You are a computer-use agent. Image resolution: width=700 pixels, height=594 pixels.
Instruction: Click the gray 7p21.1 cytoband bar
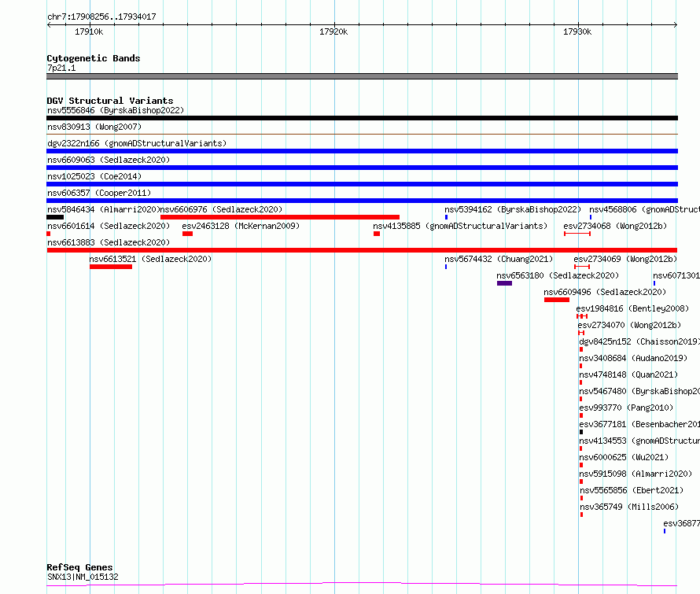pos(362,76)
